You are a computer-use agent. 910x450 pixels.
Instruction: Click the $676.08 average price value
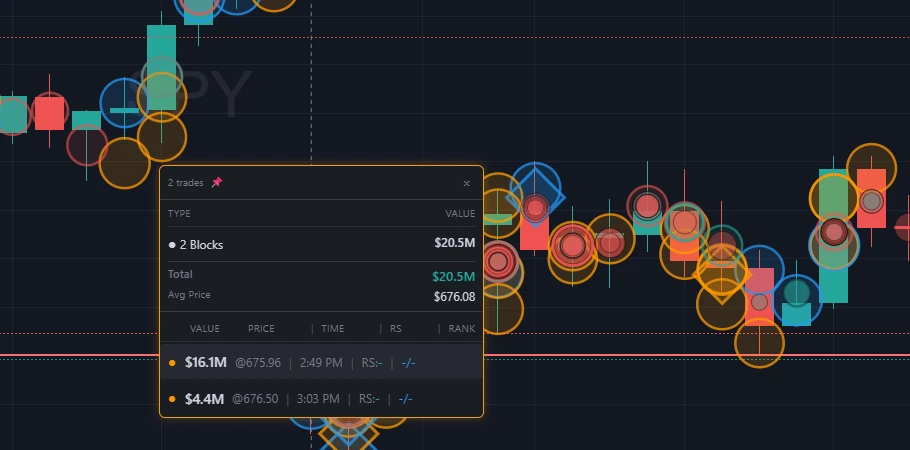(454, 297)
